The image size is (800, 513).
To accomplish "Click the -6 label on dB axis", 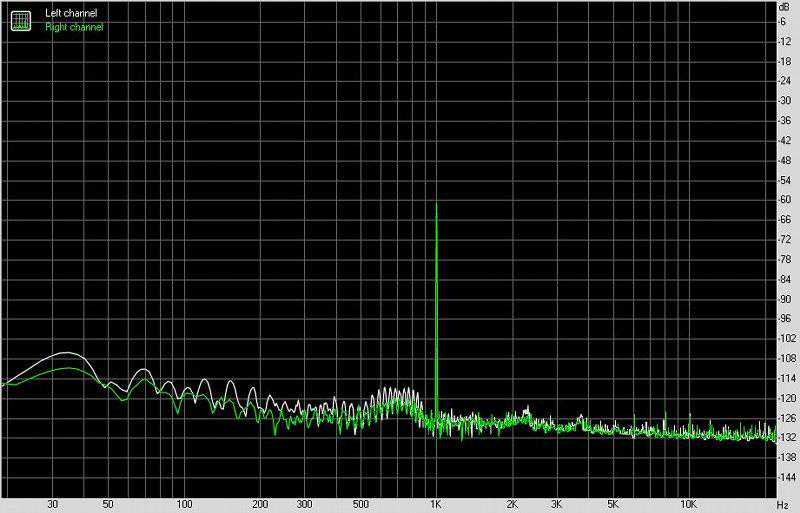I will point(785,21).
